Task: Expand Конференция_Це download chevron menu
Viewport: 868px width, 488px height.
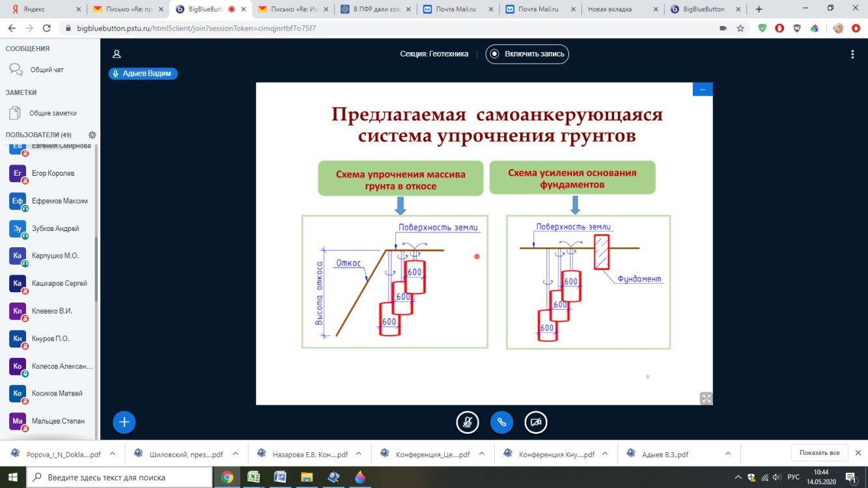Action: tap(482, 454)
